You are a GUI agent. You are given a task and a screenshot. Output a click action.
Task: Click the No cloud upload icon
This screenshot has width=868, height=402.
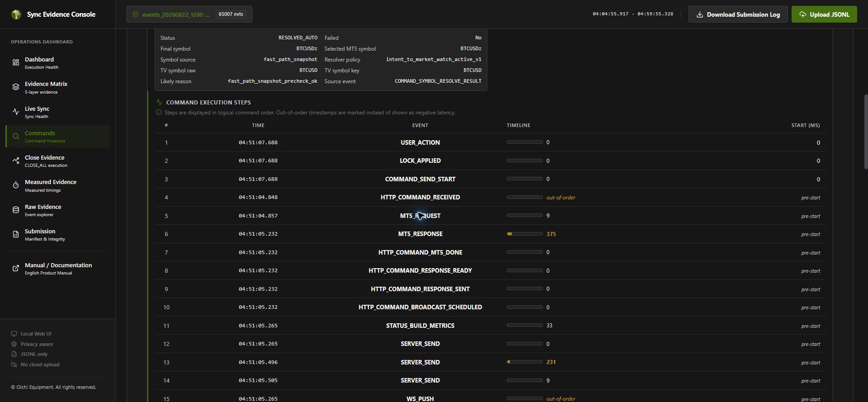point(14,364)
